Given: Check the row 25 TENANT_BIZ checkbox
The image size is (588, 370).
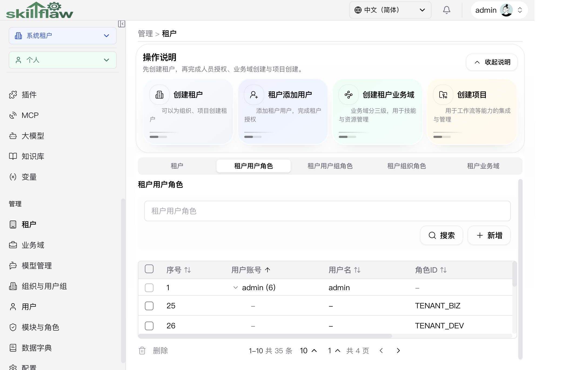Looking at the screenshot, I should [149, 306].
